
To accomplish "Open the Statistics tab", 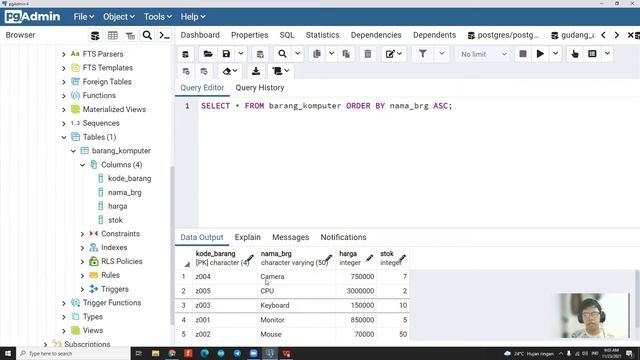I will pyautogui.click(x=322, y=35).
